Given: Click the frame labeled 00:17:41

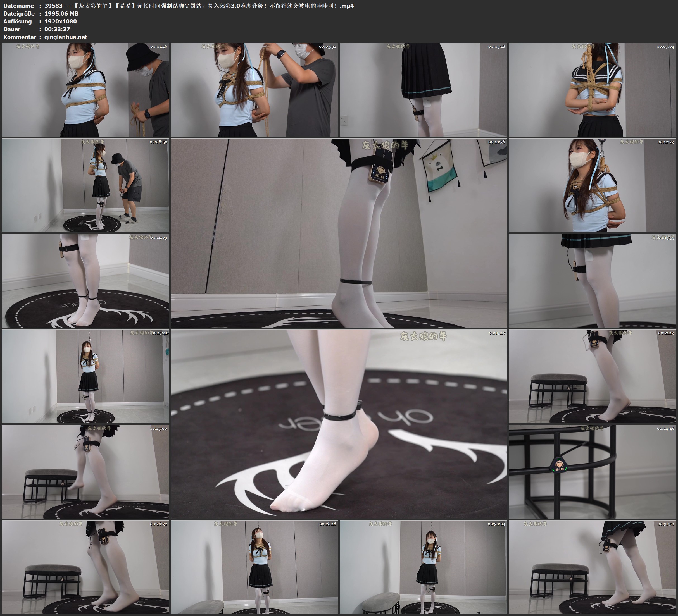Looking at the screenshot, I should 85,376.
